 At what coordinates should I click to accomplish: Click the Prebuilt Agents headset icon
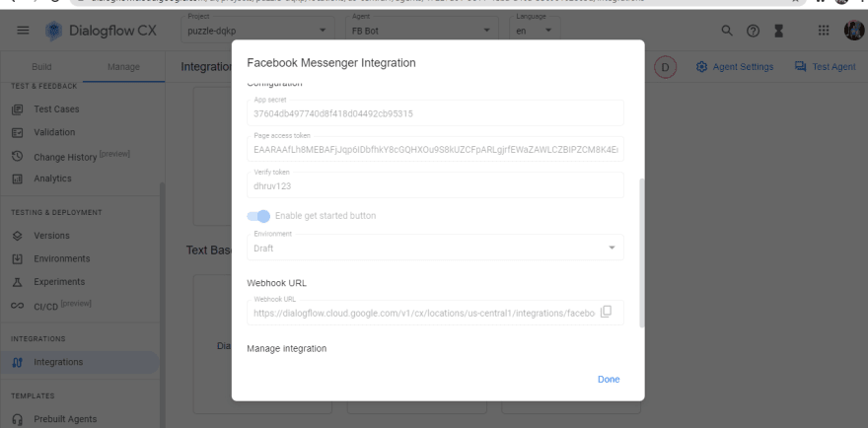[x=17, y=420]
